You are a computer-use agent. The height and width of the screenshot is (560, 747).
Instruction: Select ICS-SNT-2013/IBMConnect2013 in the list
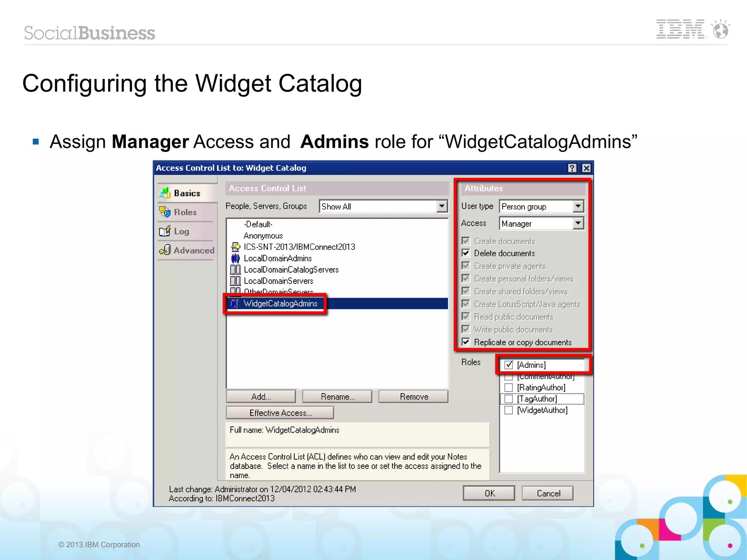click(x=337, y=247)
